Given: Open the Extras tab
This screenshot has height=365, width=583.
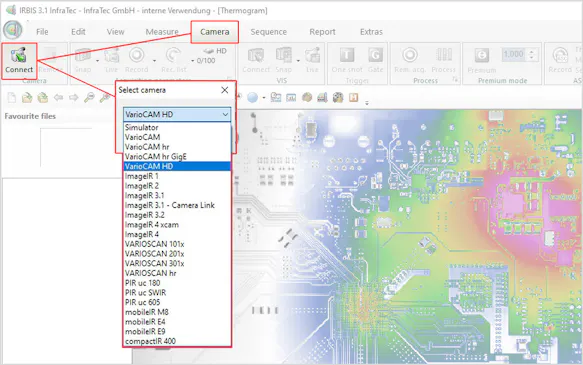Looking at the screenshot, I should click(371, 32).
